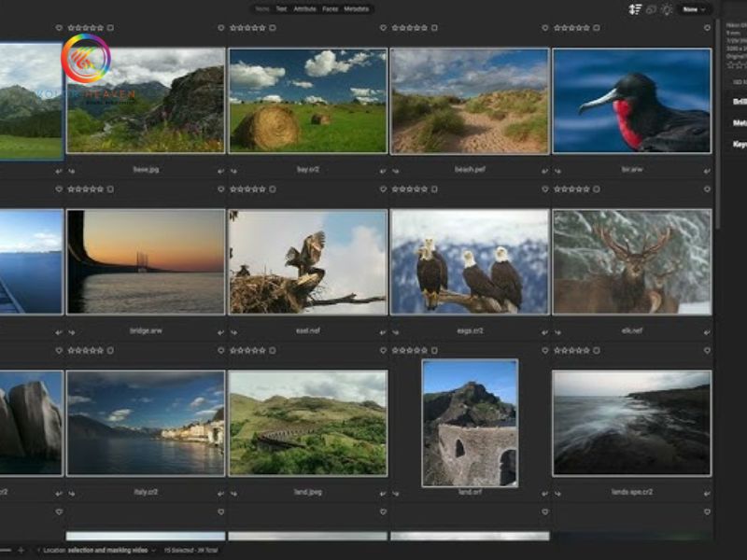Select the Text filter tab

[282, 9]
